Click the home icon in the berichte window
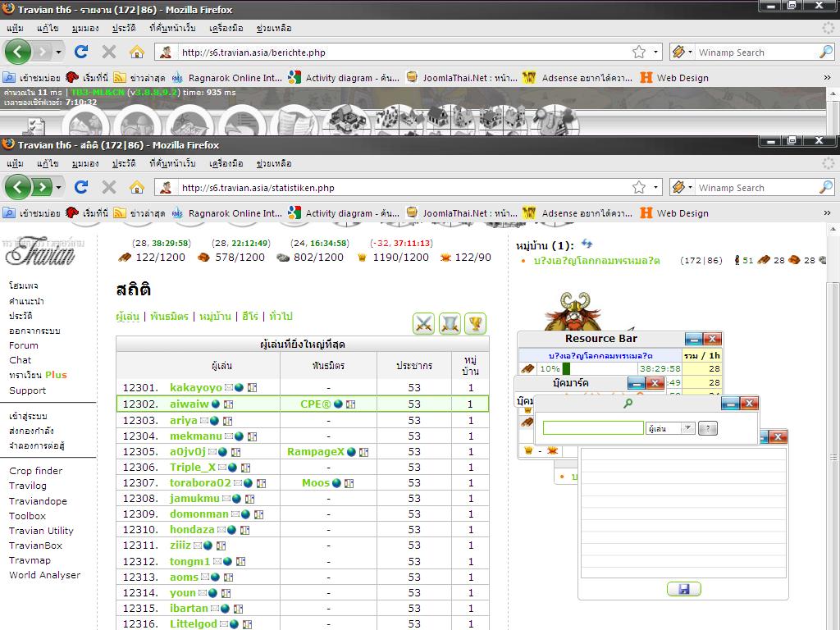This screenshot has height=630, width=840. click(137, 52)
